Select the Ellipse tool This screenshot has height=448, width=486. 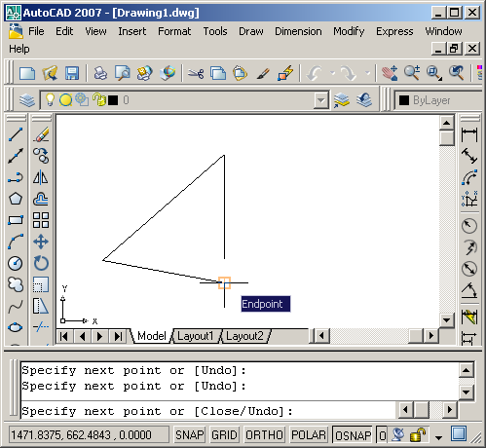pyautogui.click(x=16, y=327)
